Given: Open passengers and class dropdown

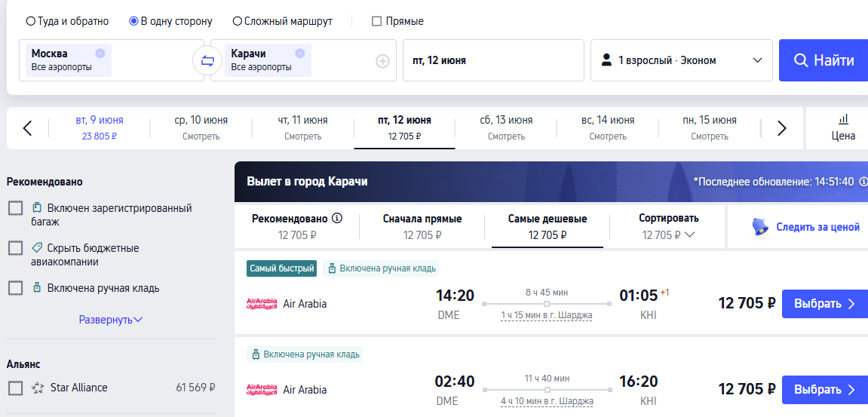Looking at the screenshot, I should click(681, 60).
